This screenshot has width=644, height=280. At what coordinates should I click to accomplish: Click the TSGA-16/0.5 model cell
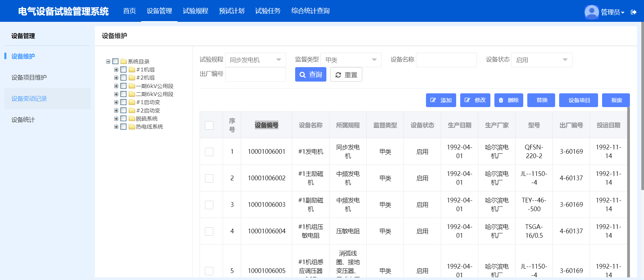pos(534,231)
